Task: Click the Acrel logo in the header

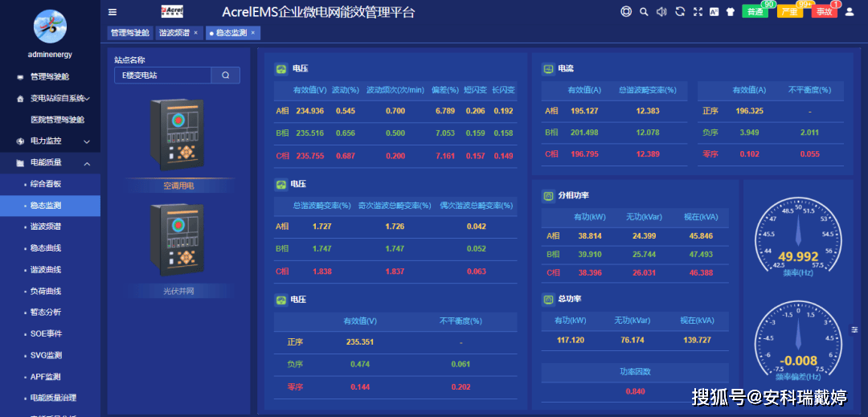Action: [x=172, y=11]
